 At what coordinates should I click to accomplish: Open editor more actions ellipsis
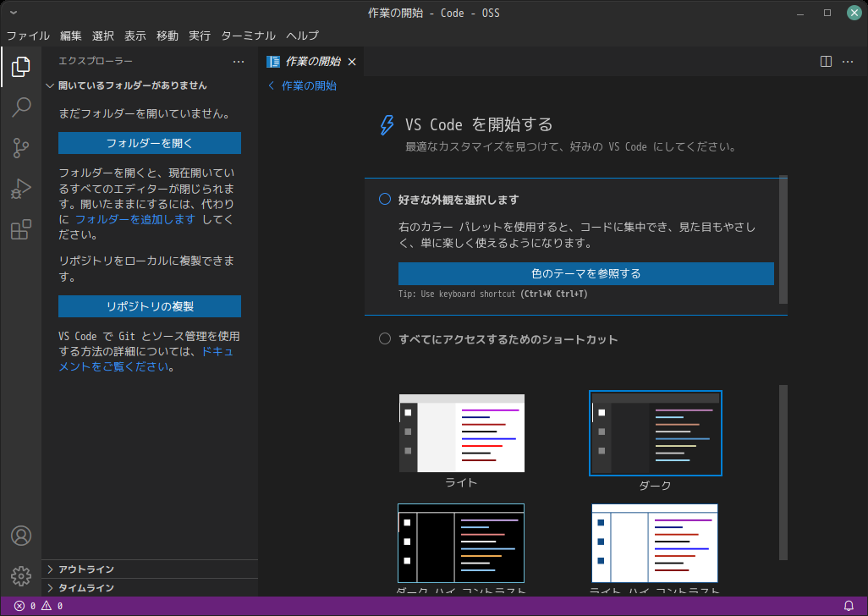848,62
